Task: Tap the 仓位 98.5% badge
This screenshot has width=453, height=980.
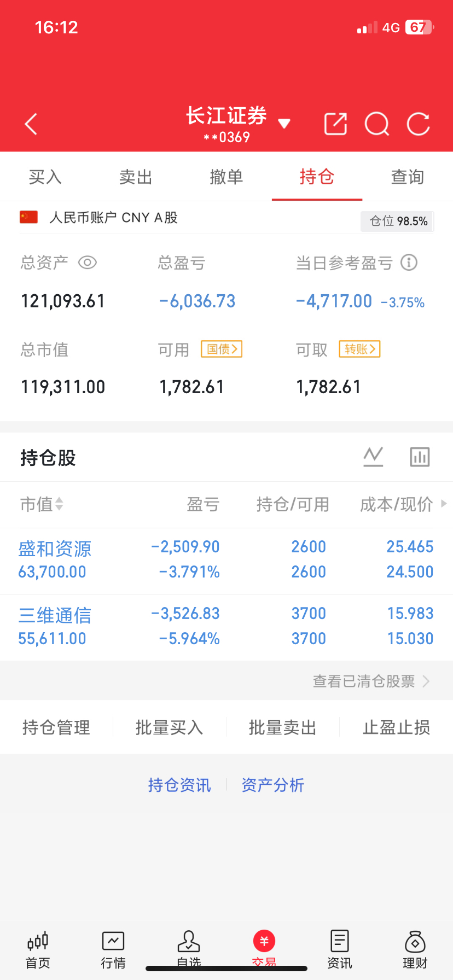Action: pyautogui.click(x=397, y=221)
